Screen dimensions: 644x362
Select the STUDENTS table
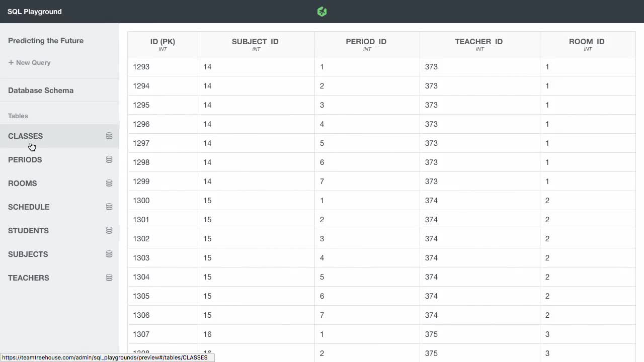click(x=28, y=231)
